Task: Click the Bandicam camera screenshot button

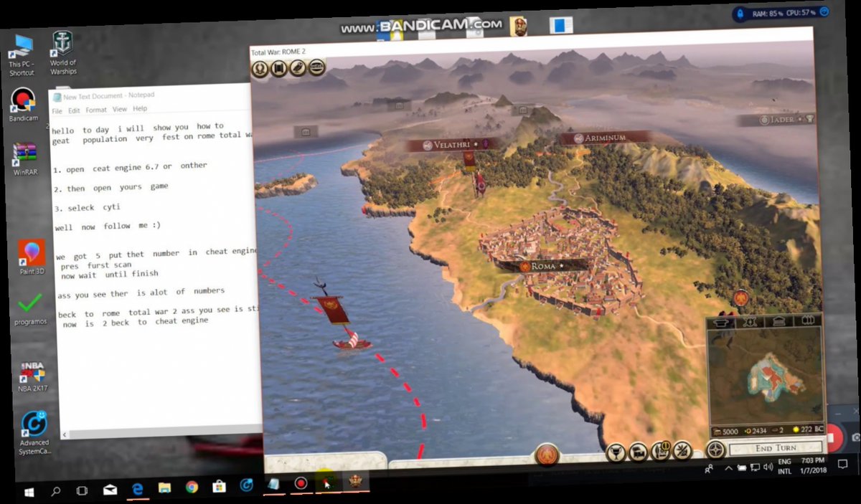Action: pos(855,436)
